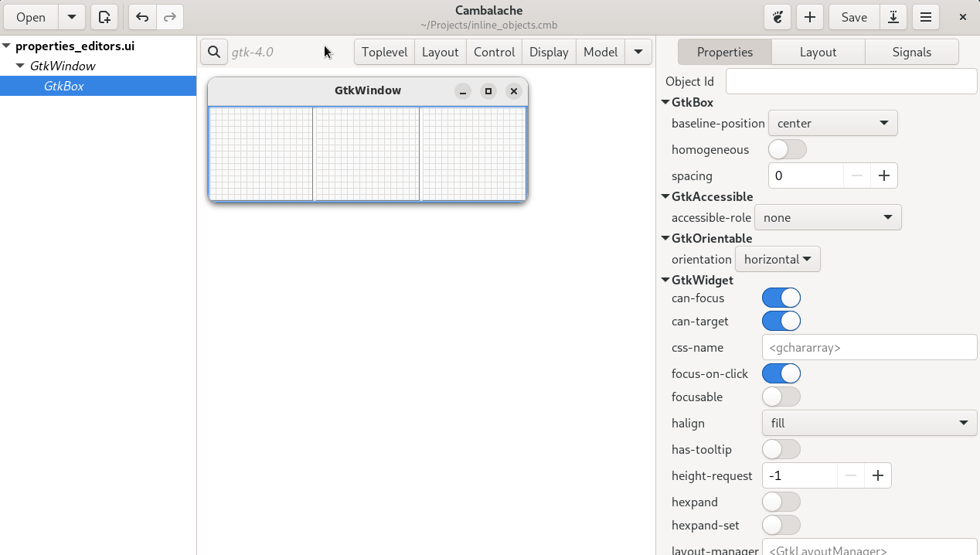980x555 pixels.
Task: Toggle the homogeneous switch
Action: pyautogui.click(x=788, y=149)
